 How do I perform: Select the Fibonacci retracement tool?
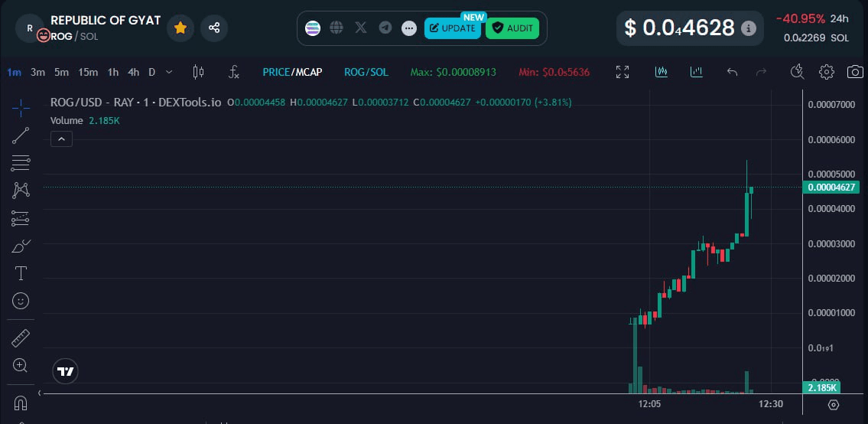[x=21, y=163]
